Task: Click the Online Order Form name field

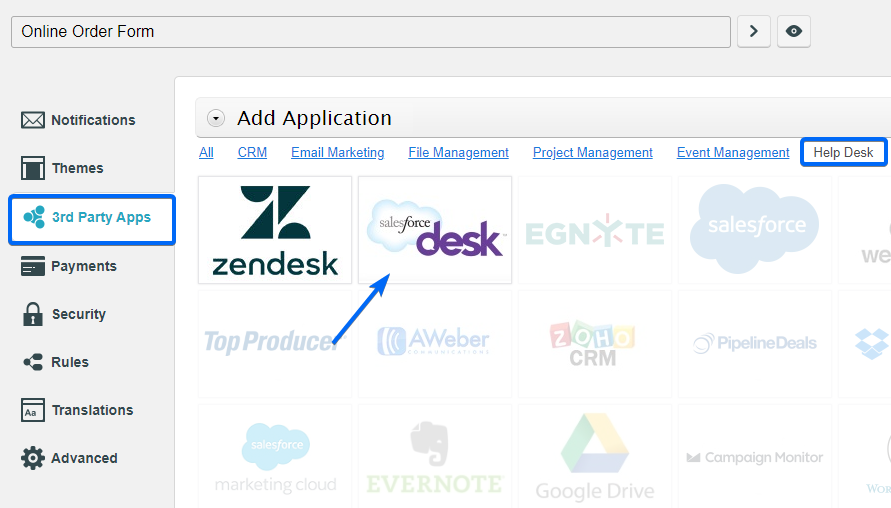Action: tap(370, 31)
